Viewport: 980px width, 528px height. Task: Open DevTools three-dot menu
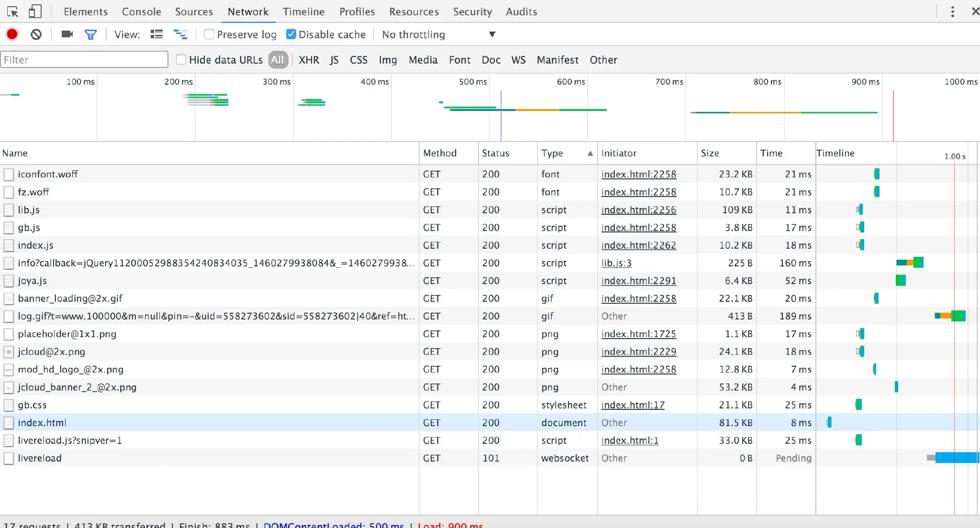coord(952,11)
